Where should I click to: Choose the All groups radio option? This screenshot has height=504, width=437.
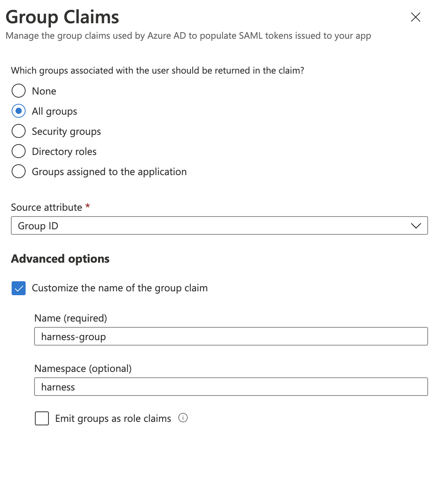click(x=19, y=111)
